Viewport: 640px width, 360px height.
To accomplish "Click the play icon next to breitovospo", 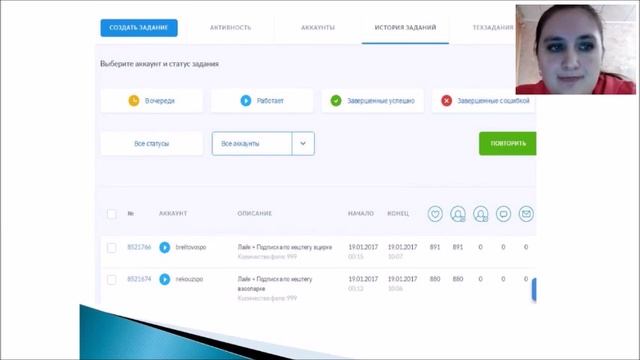I will pos(164,247).
